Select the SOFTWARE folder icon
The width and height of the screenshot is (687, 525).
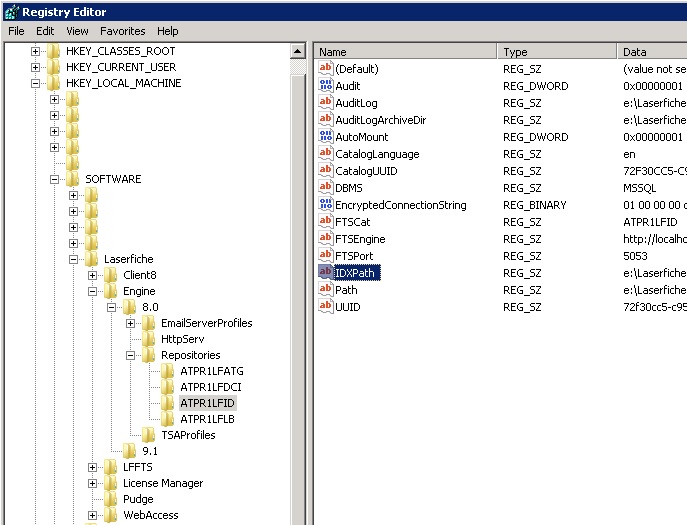coord(72,179)
